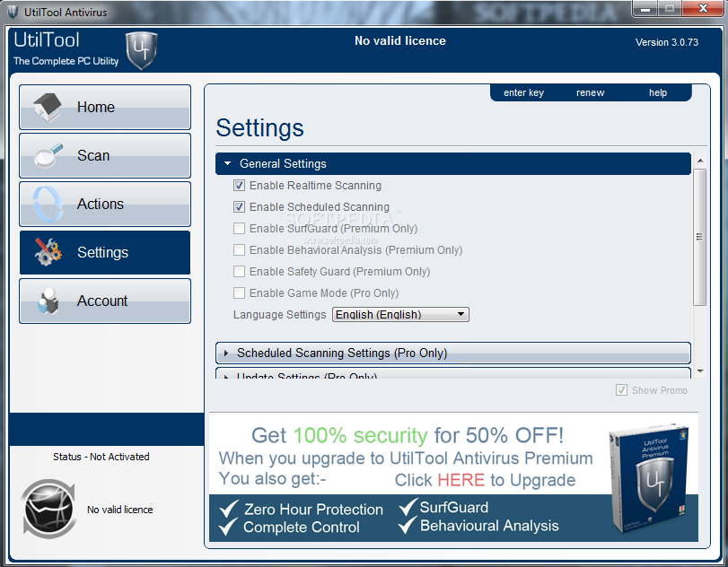This screenshot has width=728, height=567.
Task: Tick Enable Behavioral Analysis checkbox
Action: tap(239, 250)
